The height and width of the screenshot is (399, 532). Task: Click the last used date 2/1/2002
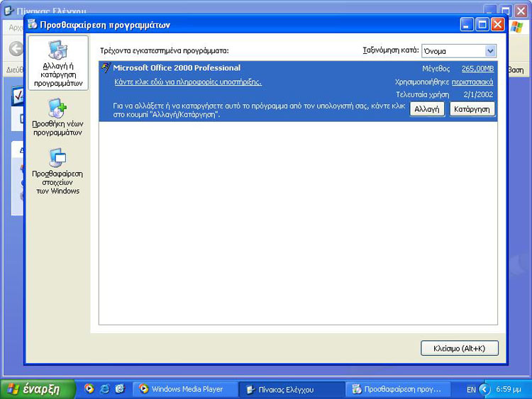478,94
